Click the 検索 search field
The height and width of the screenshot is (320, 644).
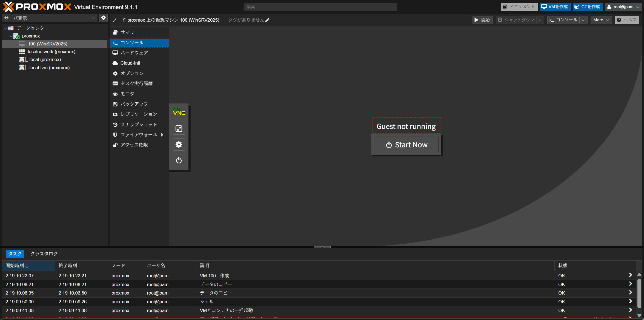tap(320, 7)
